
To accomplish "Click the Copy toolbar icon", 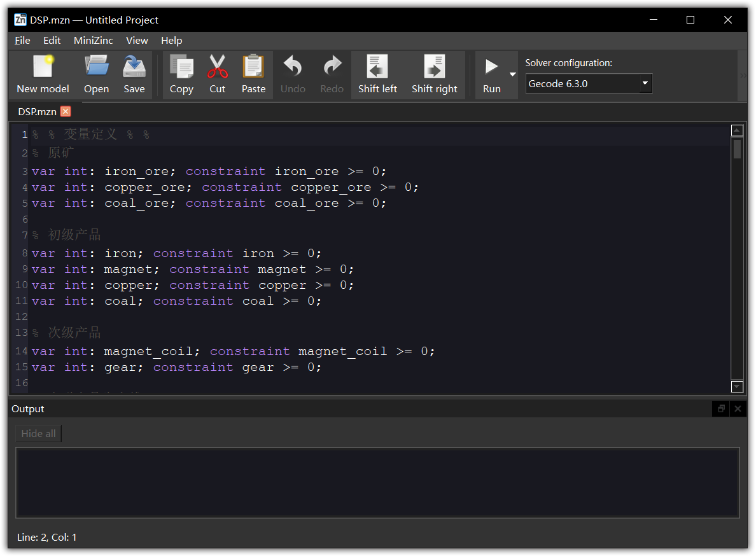I will [181, 74].
